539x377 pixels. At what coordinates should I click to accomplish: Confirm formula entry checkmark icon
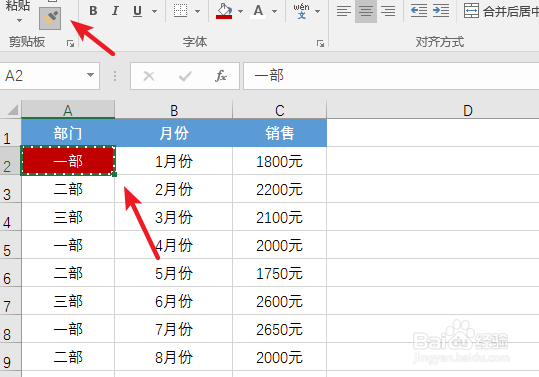coord(185,76)
